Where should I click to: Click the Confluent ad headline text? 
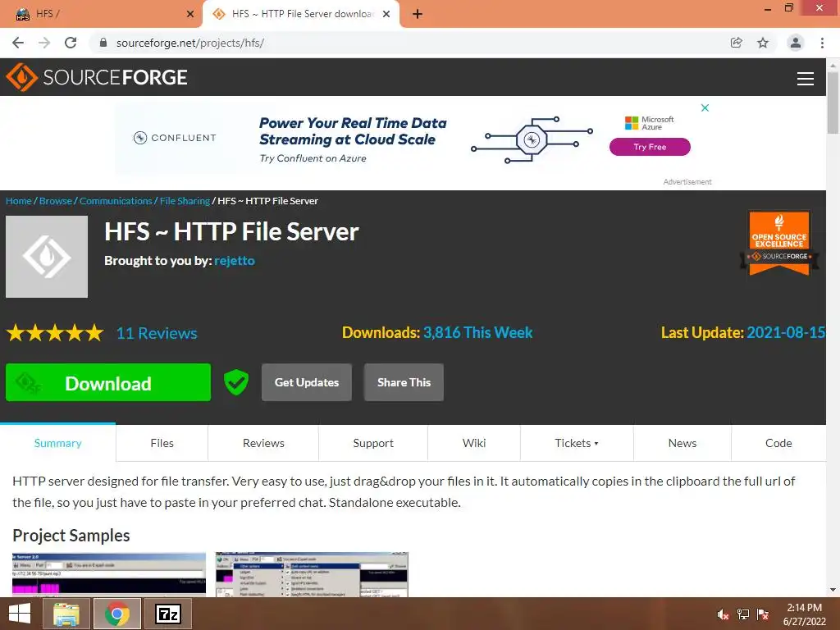pos(353,131)
